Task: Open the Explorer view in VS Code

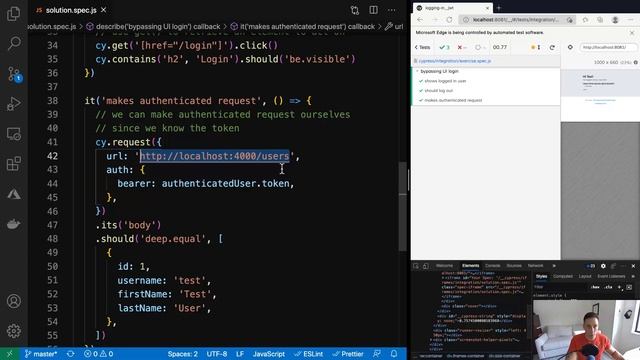Action: pyautogui.click(x=13, y=13)
